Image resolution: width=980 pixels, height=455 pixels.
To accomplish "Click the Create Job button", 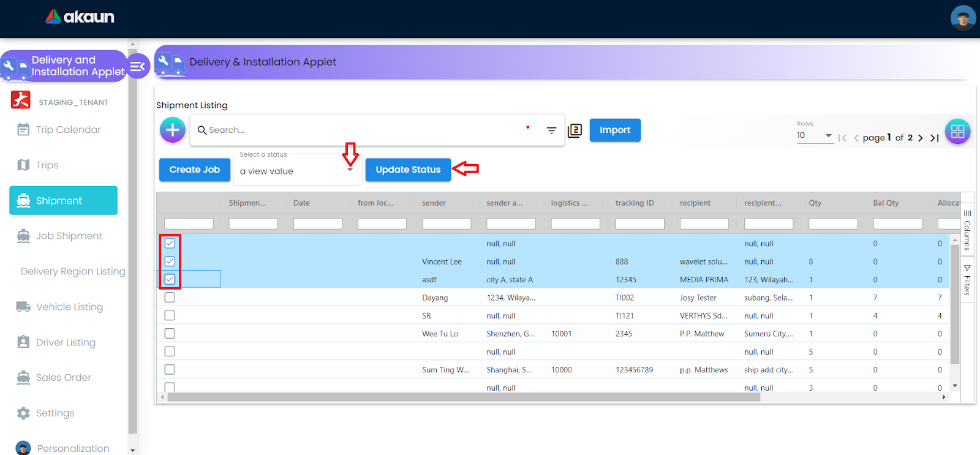I will [x=194, y=170].
